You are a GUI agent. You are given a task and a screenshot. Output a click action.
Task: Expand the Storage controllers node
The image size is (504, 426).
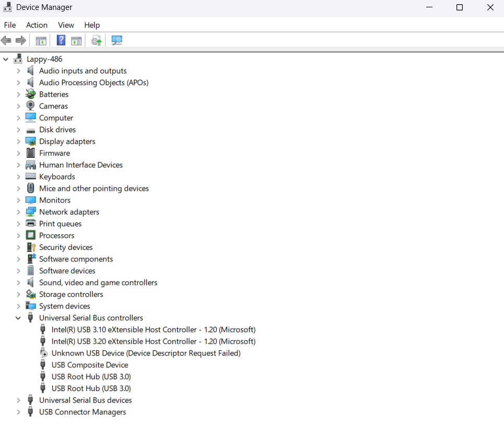tap(18, 294)
